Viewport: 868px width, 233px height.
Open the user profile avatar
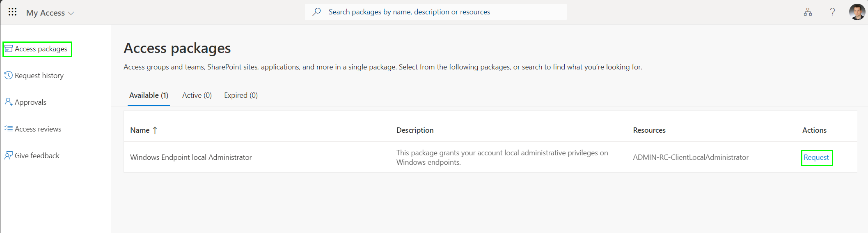(857, 12)
